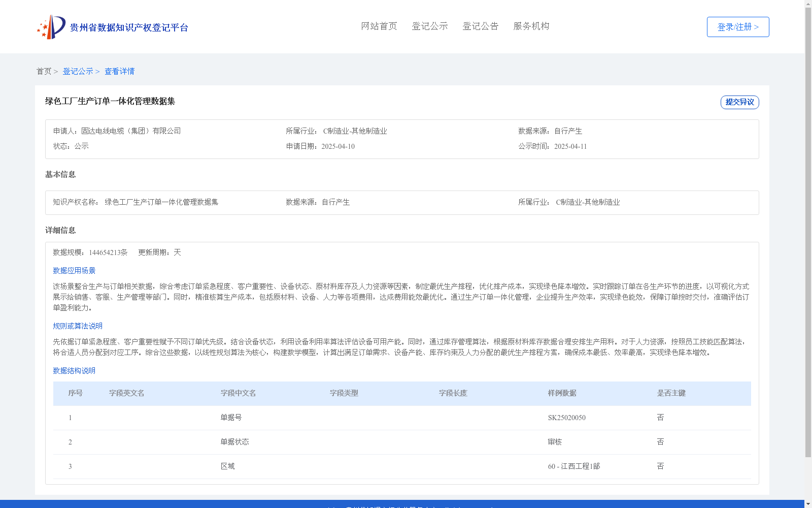Open 登记公告 in the navigation menu
The width and height of the screenshot is (812, 508).
481,26
